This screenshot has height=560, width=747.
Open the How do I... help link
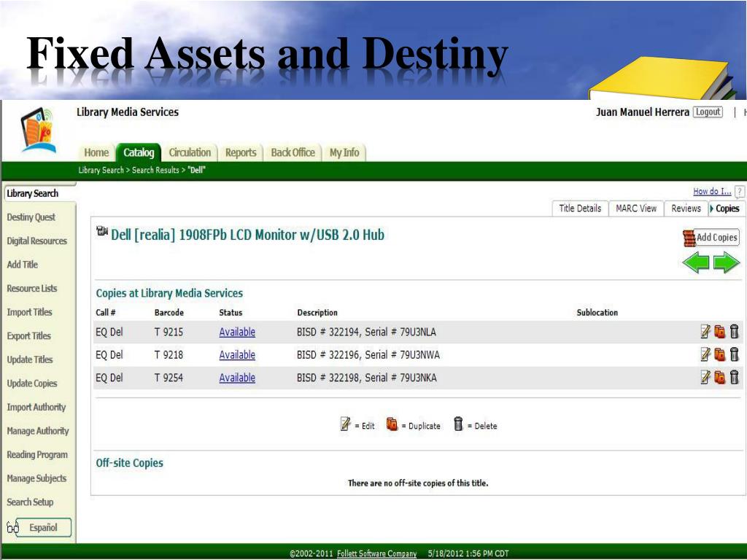(x=712, y=192)
